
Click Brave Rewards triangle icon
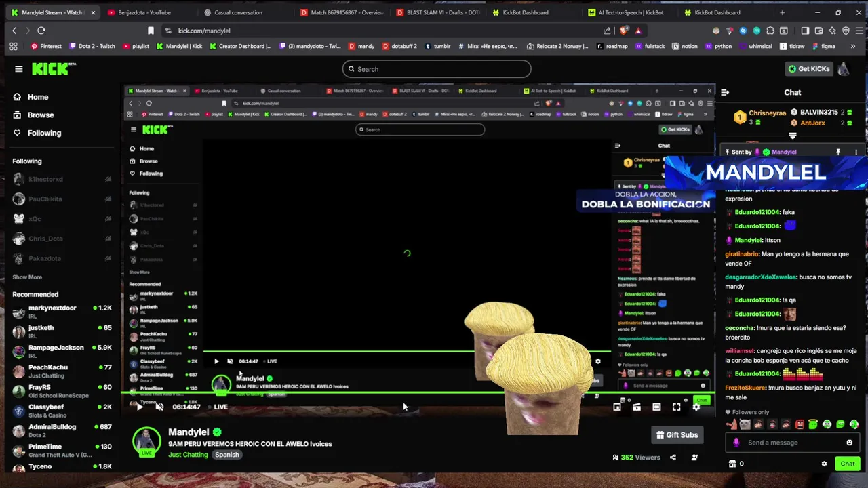(x=638, y=30)
